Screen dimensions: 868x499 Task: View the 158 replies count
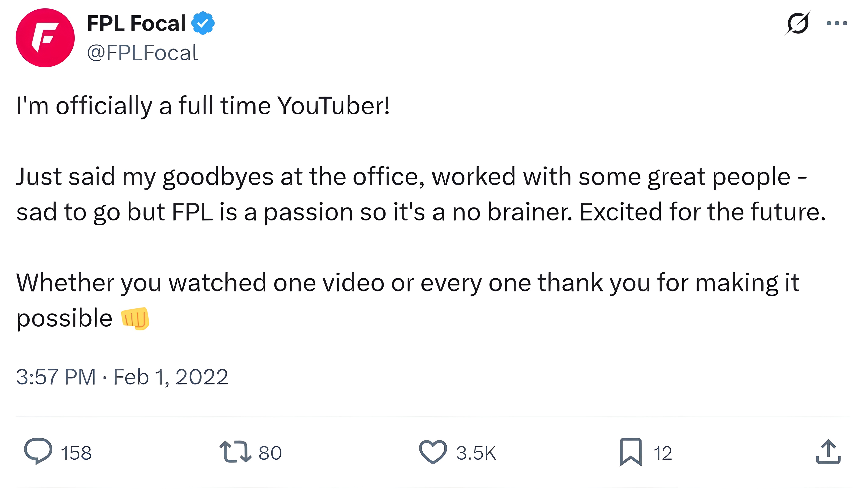coord(76,453)
